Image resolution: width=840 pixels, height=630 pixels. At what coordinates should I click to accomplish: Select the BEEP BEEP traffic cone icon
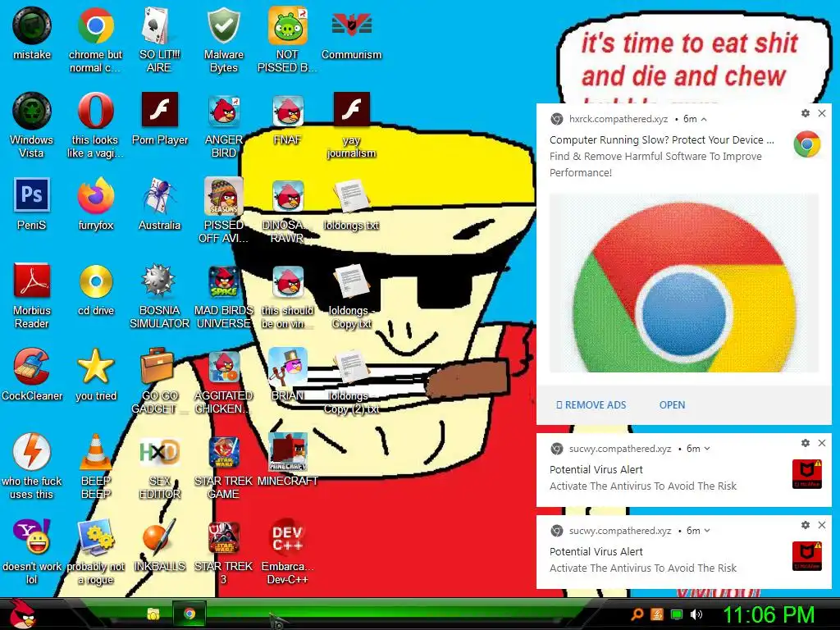click(x=95, y=452)
